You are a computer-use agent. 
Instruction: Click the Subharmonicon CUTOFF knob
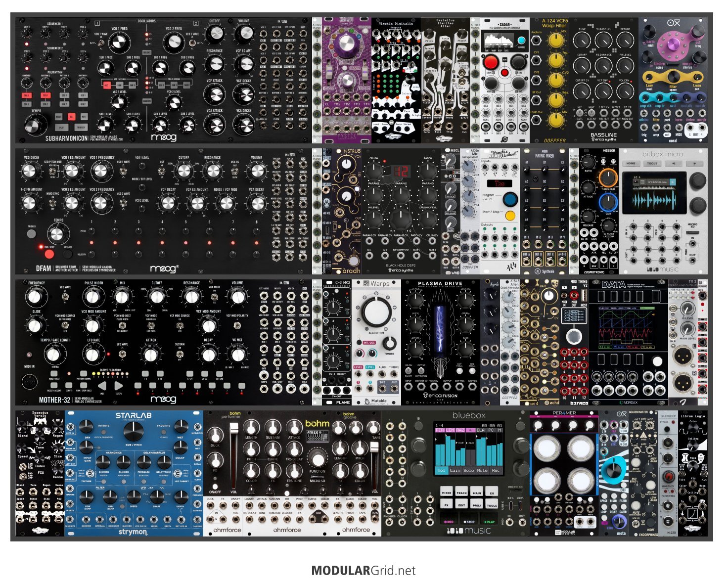pyautogui.click(x=215, y=34)
